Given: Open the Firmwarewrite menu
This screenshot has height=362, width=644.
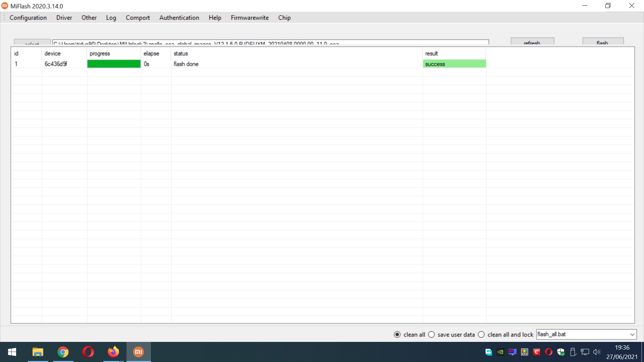Looking at the screenshot, I should [250, 18].
